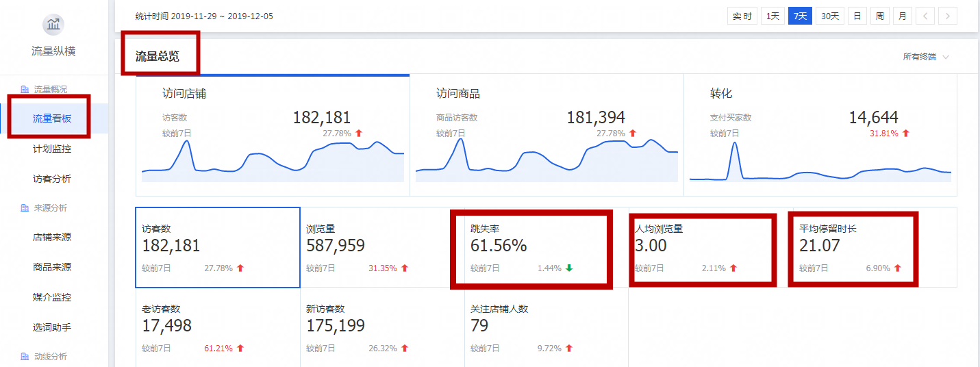Click the 流量总览 heading
Image resolution: width=980 pixels, height=367 pixels.
click(158, 57)
